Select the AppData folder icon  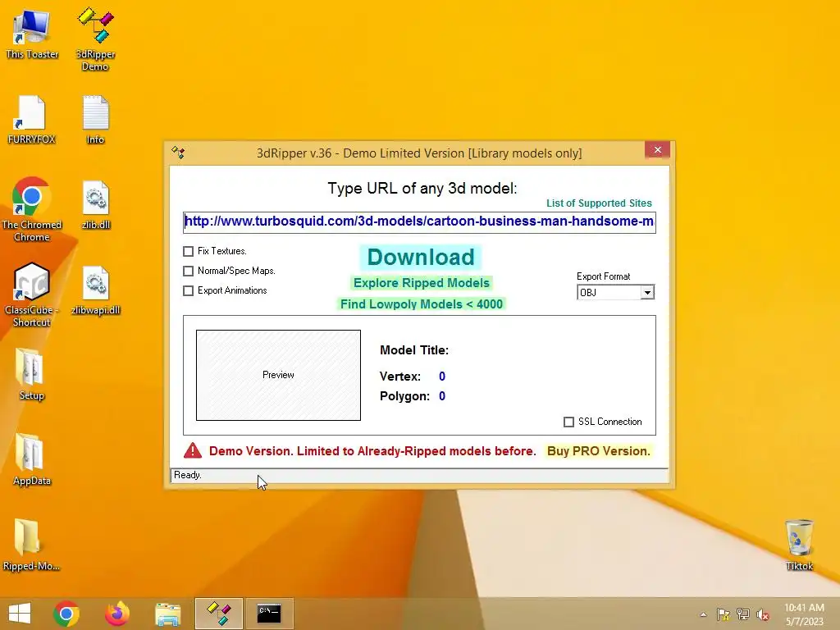coord(32,459)
